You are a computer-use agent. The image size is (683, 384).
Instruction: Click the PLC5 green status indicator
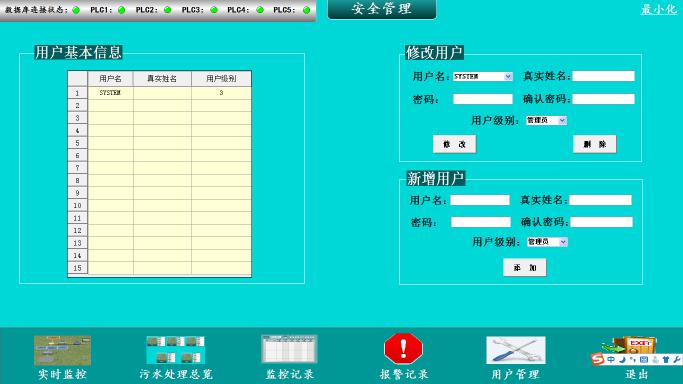click(306, 10)
